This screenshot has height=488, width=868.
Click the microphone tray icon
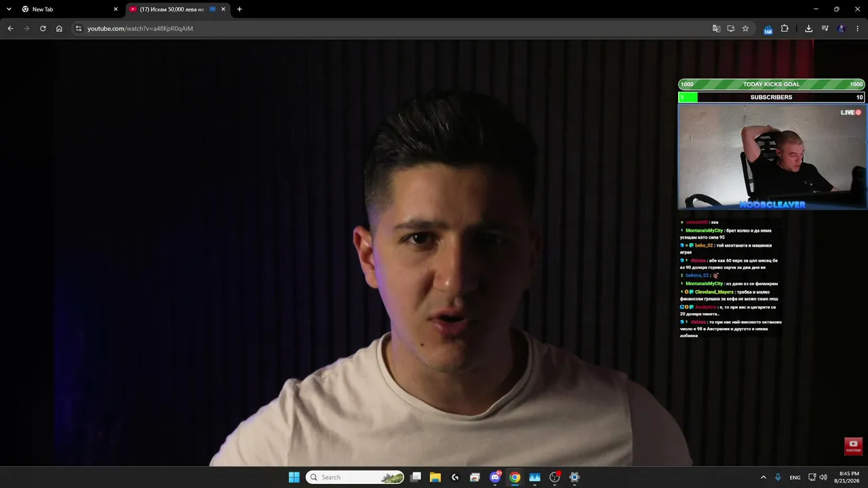[778, 477]
